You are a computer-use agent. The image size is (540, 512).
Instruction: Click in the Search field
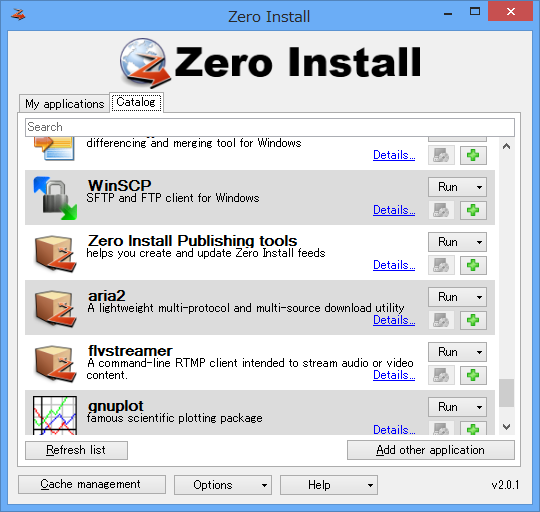(270, 127)
